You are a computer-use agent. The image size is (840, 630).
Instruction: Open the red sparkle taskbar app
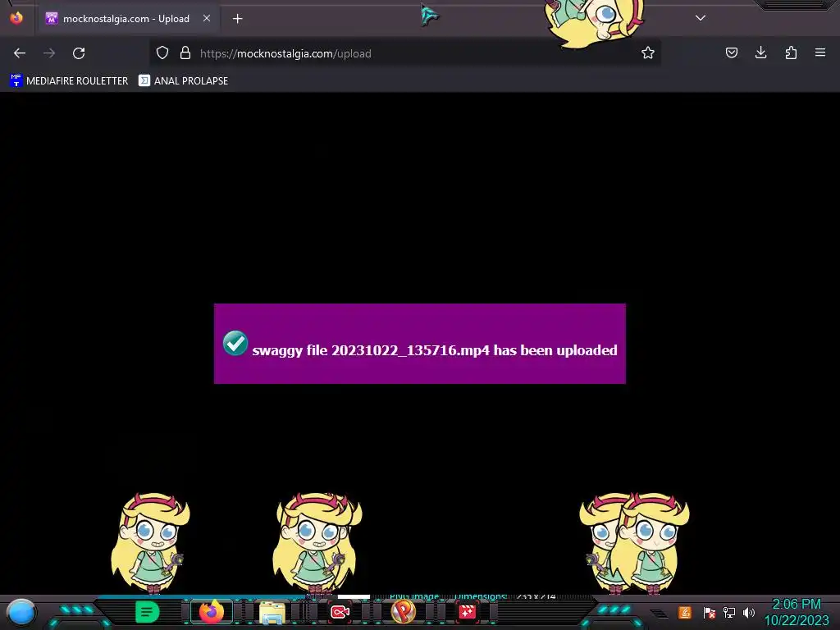click(467, 611)
